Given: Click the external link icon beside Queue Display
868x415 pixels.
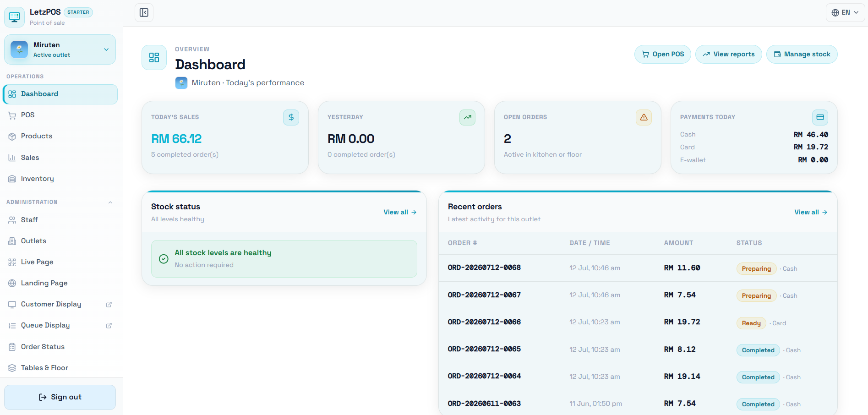Looking at the screenshot, I should (109, 326).
